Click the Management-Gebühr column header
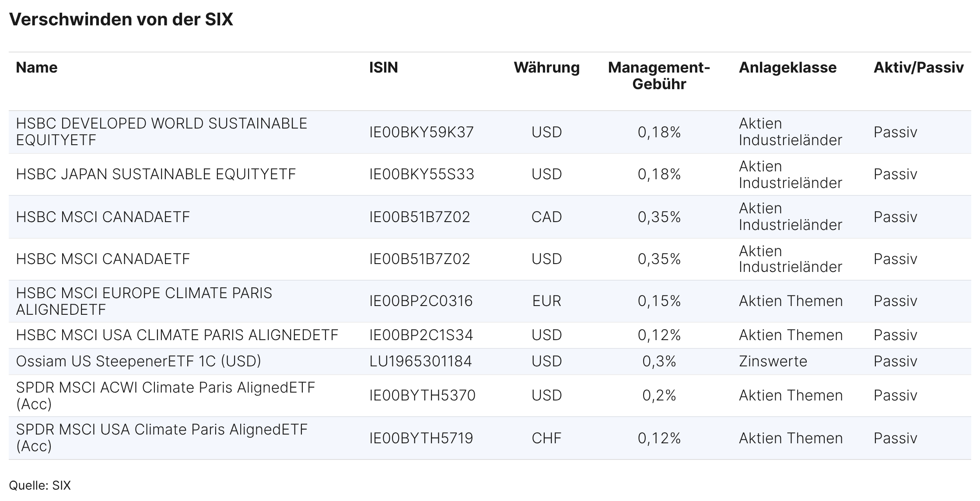Image resolution: width=980 pixels, height=501 pixels. 659,76
